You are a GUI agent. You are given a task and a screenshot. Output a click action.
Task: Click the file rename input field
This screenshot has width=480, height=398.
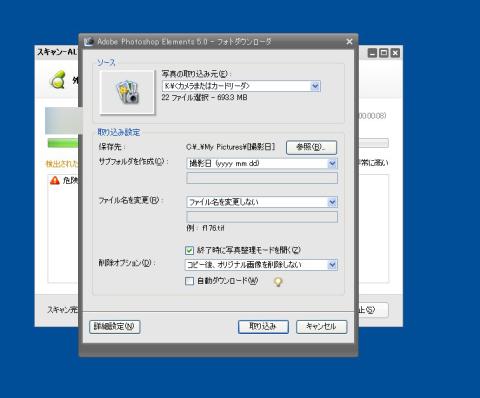(262, 217)
